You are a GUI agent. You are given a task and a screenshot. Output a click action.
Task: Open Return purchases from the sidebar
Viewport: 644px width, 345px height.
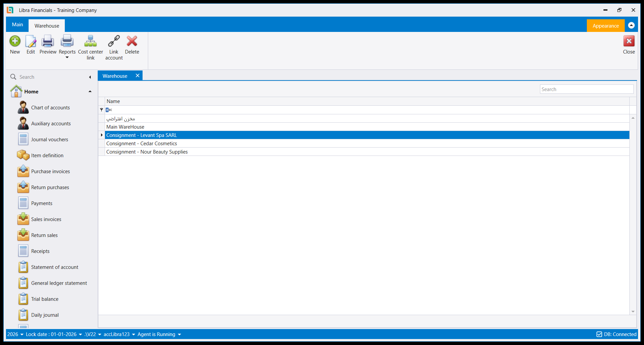click(x=50, y=187)
